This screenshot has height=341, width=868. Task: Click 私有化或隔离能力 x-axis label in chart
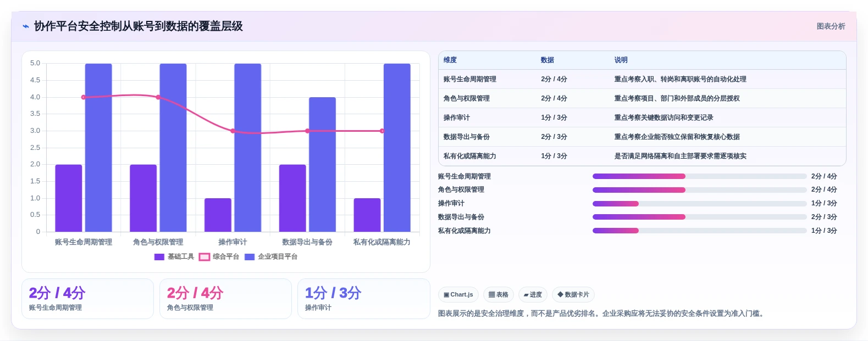(x=382, y=242)
